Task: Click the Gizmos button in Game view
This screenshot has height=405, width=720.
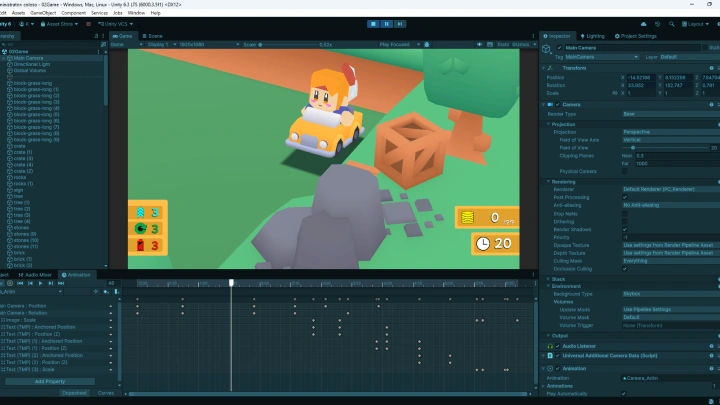Action: click(520, 45)
